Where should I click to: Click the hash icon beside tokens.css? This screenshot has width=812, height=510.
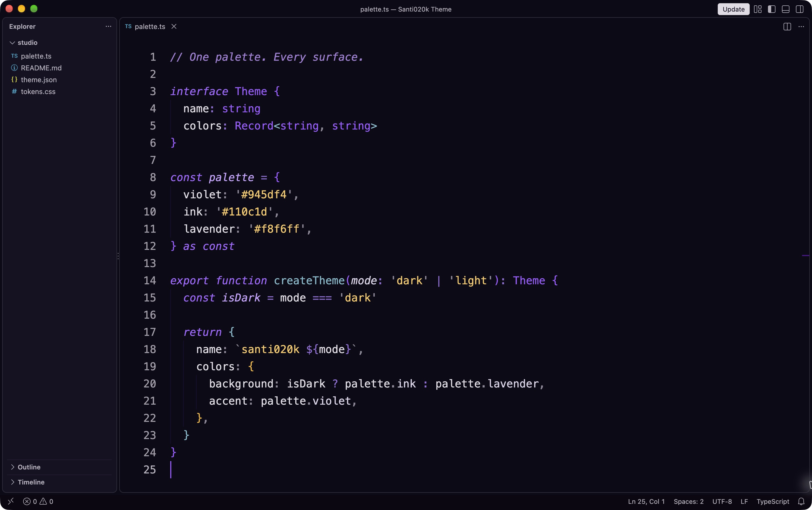point(14,91)
